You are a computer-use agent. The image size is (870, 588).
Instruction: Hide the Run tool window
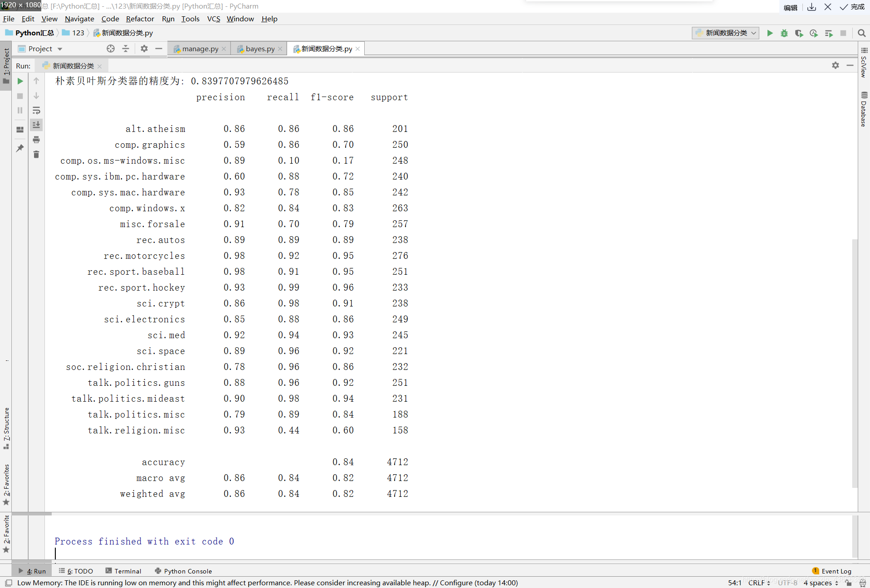850,65
